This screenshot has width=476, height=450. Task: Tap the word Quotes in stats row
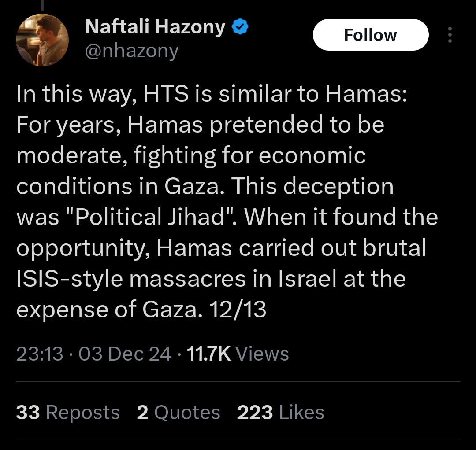point(188,413)
